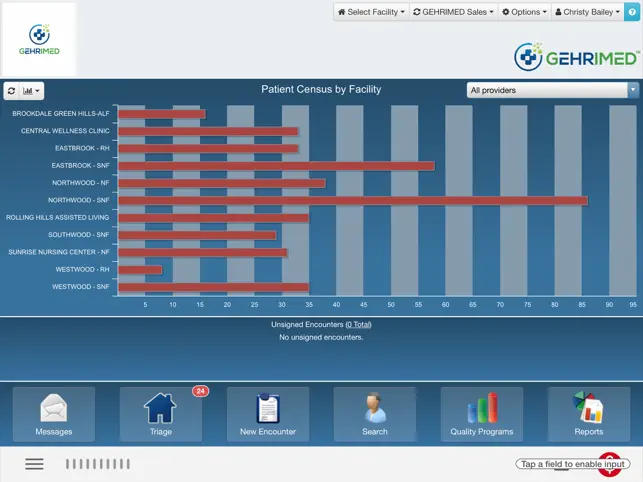Click the All providers dropdown arrow

click(633, 90)
